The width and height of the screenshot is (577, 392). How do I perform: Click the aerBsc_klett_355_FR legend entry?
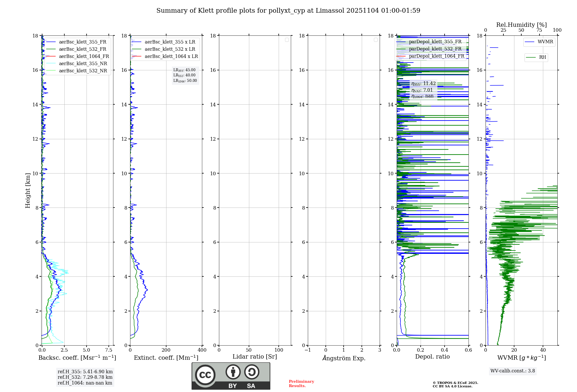(x=83, y=42)
